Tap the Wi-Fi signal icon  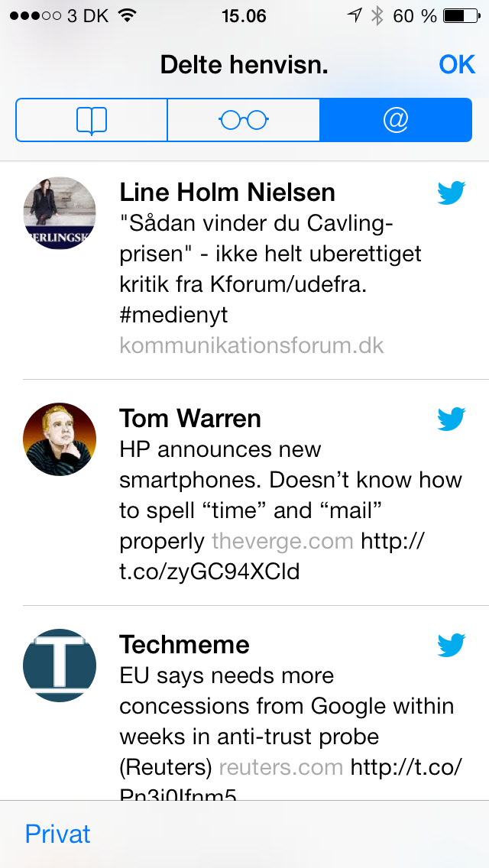(x=127, y=16)
